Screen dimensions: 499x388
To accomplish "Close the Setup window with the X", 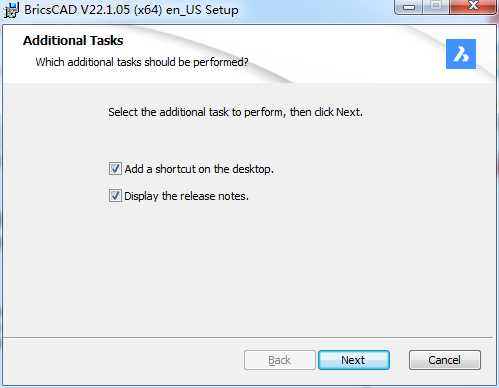I will point(473,7).
